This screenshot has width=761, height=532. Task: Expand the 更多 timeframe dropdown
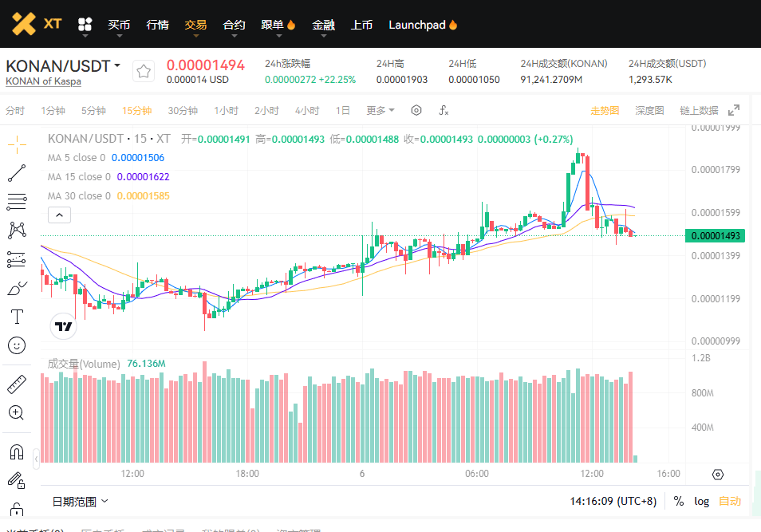point(380,110)
